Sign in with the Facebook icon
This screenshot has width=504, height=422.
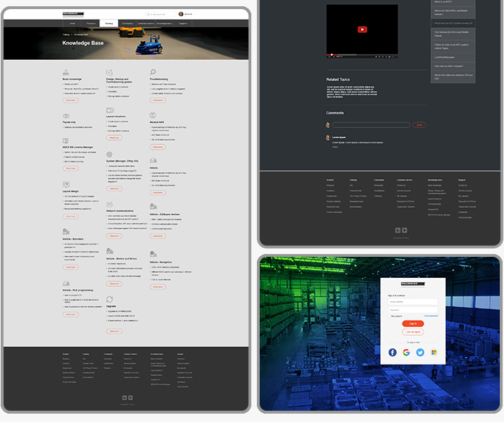(x=392, y=353)
